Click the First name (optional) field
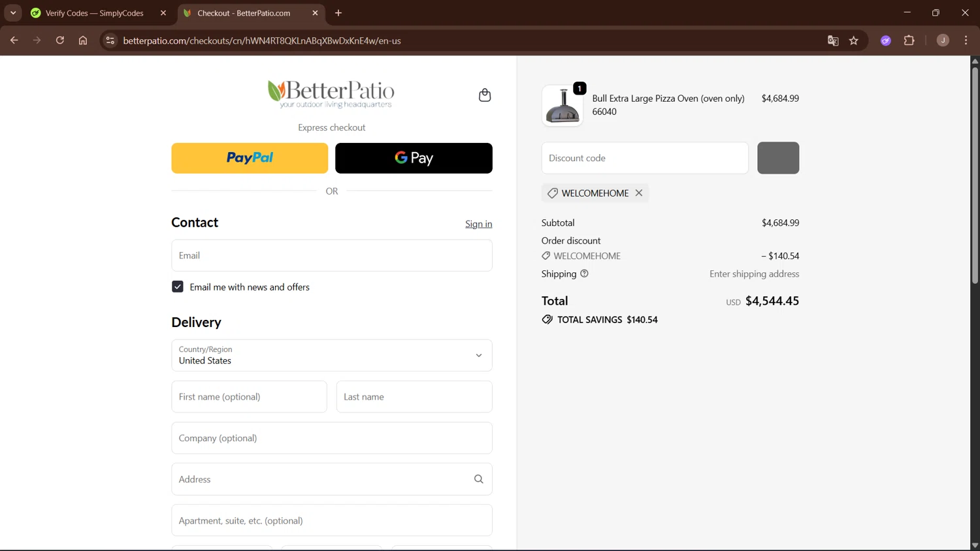 pos(249,397)
